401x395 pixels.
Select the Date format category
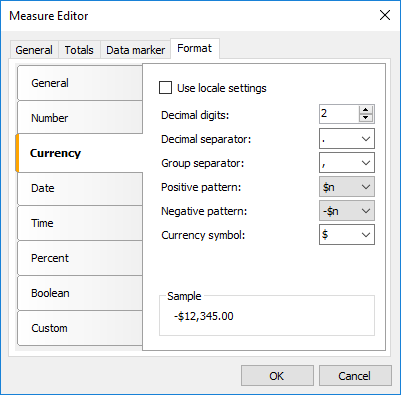80,188
